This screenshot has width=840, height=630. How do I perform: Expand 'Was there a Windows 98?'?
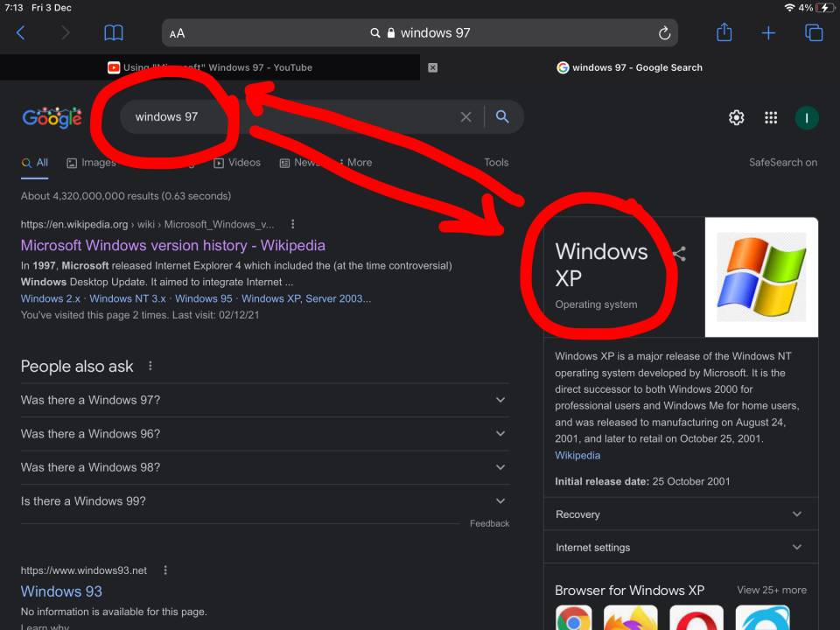pos(264,467)
